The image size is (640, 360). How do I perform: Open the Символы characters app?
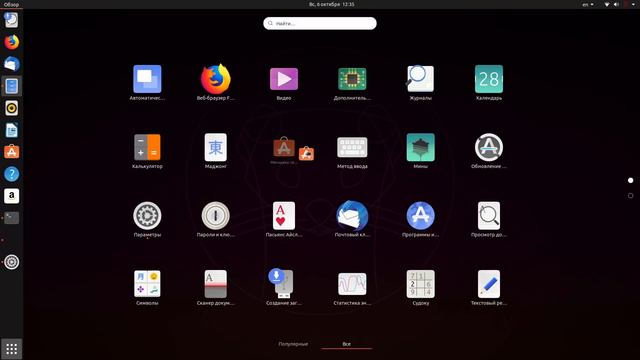pos(147,284)
